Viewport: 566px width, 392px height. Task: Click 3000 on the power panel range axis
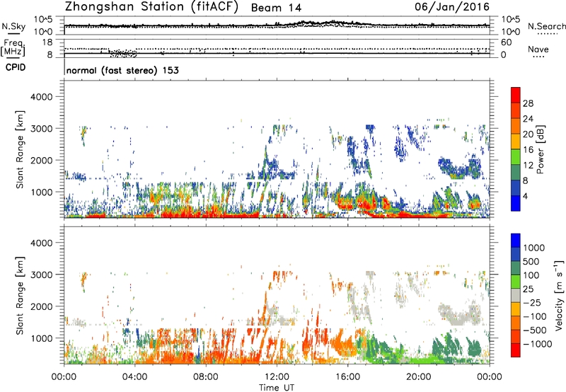pos(42,129)
